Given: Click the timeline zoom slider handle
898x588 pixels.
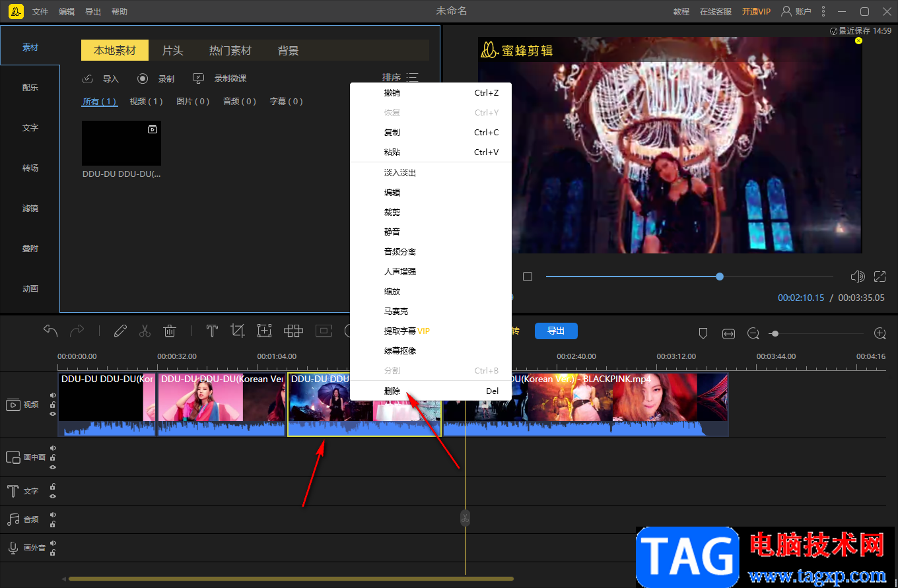Looking at the screenshot, I should pyautogui.click(x=775, y=334).
